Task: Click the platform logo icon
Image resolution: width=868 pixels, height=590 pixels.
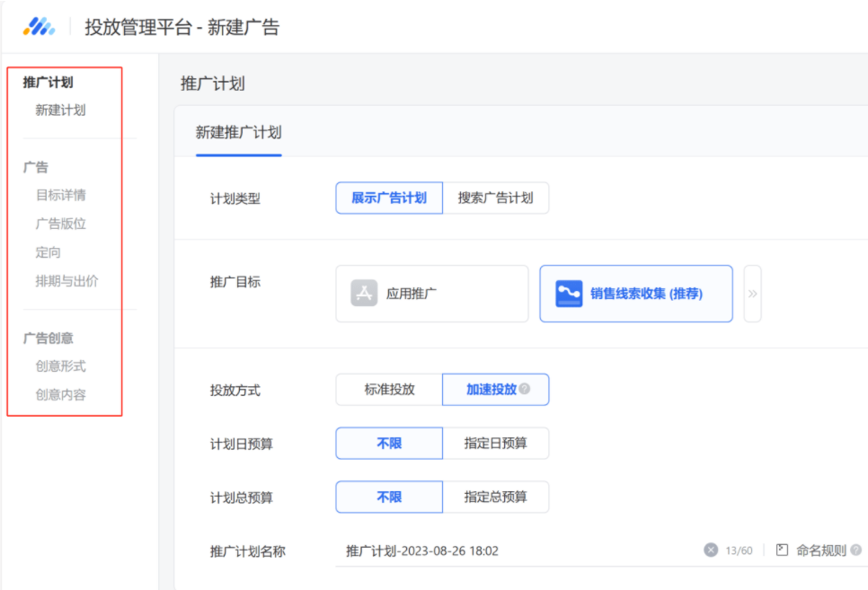Action: [x=39, y=27]
